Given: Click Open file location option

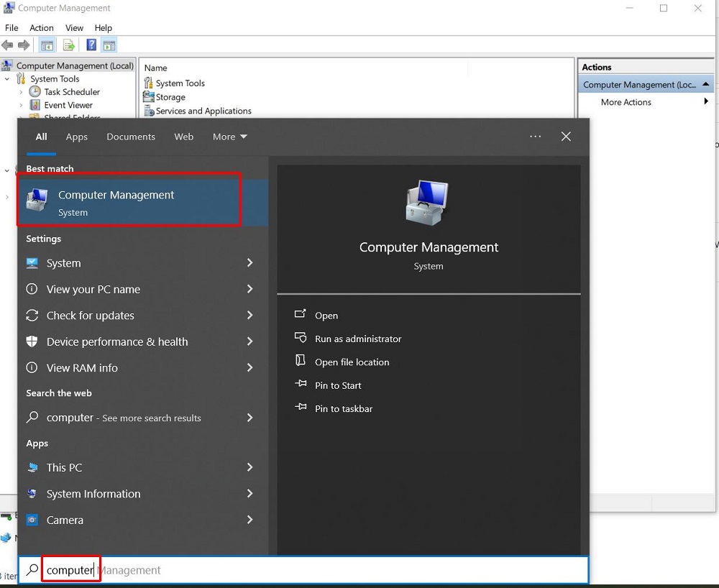Looking at the screenshot, I should tap(352, 362).
